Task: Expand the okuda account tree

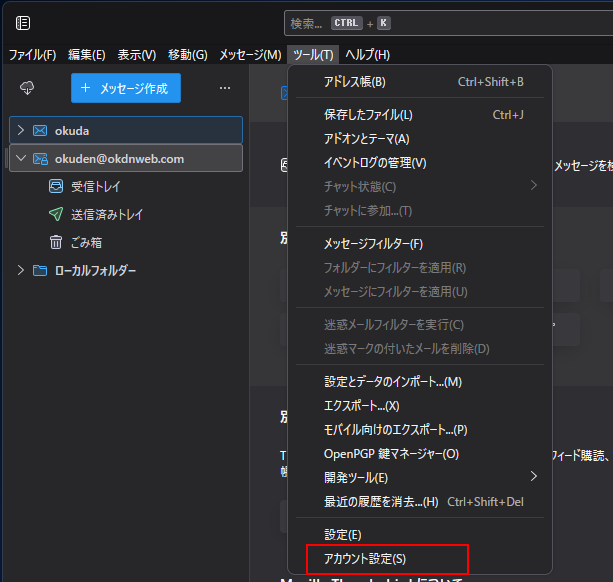Action: pos(21,130)
